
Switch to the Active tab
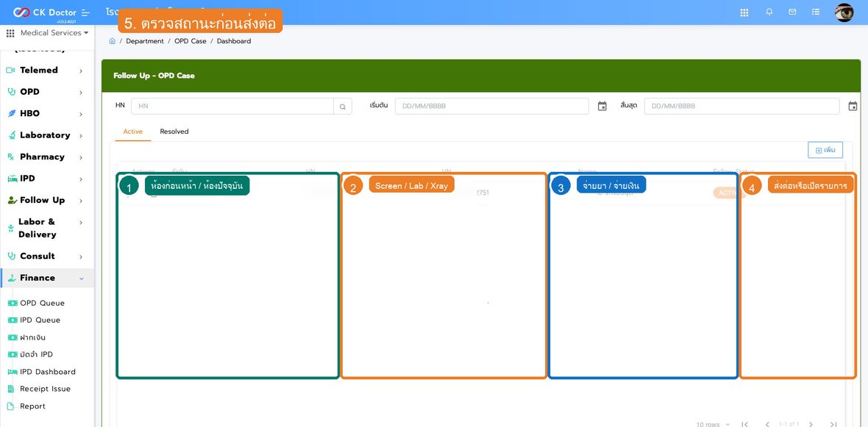coord(133,132)
